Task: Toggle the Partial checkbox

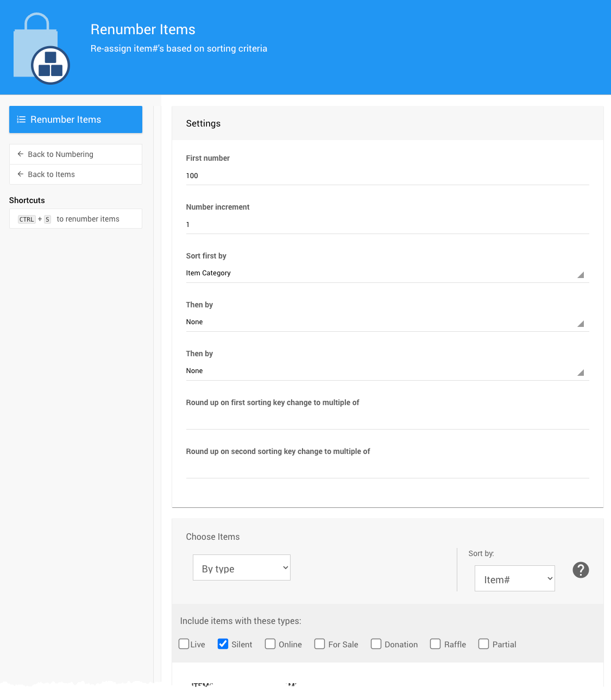Action: coord(483,644)
